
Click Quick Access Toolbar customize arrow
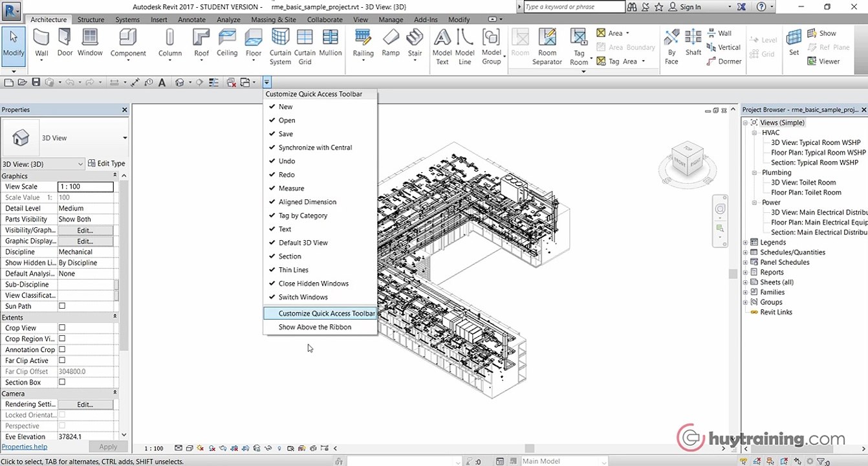point(267,82)
